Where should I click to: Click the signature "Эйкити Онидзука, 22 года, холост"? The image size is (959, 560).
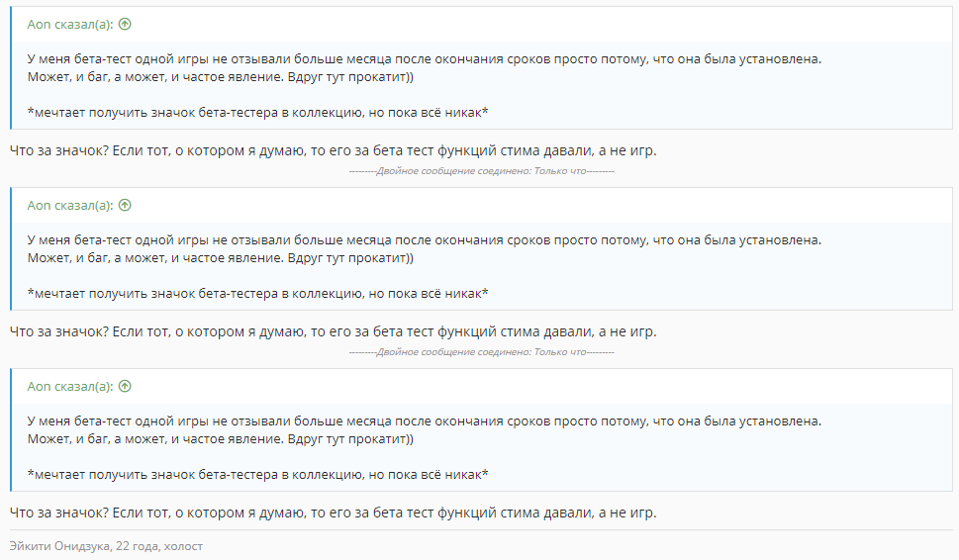coord(106,546)
